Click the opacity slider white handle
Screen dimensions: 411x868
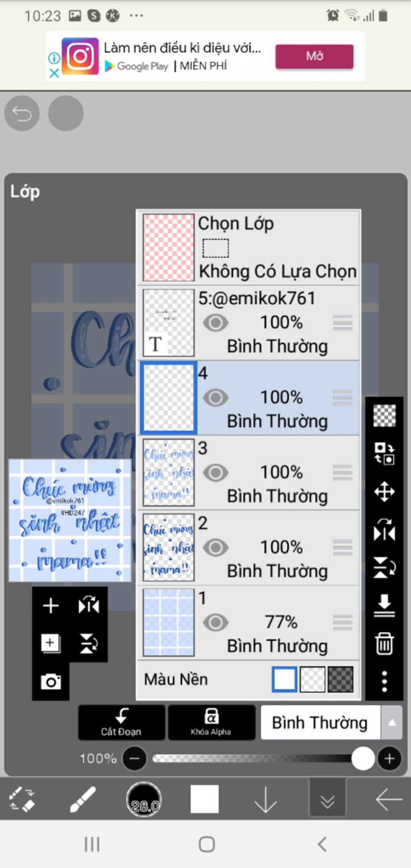coord(363,758)
